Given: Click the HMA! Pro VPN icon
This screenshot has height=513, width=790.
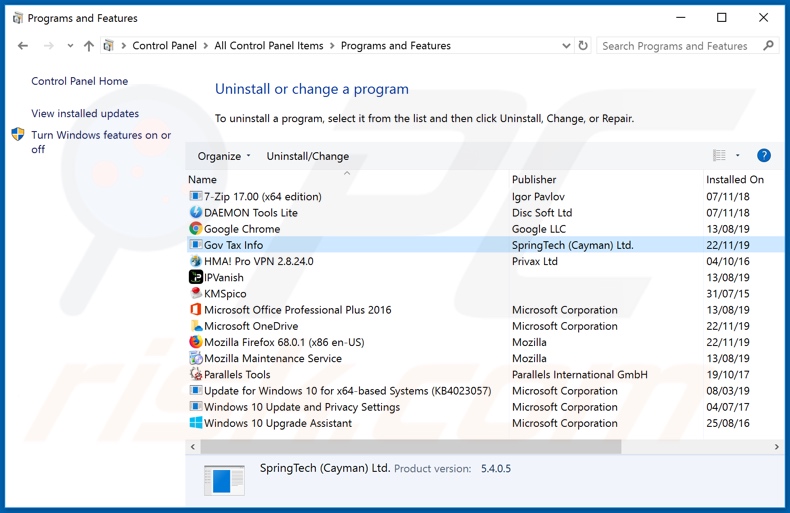Looking at the screenshot, I should click(x=195, y=261).
